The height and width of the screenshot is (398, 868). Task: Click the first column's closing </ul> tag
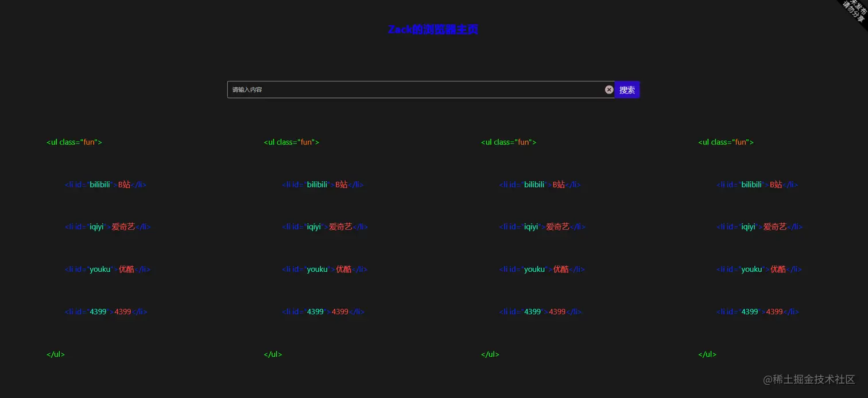(x=56, y=354)
